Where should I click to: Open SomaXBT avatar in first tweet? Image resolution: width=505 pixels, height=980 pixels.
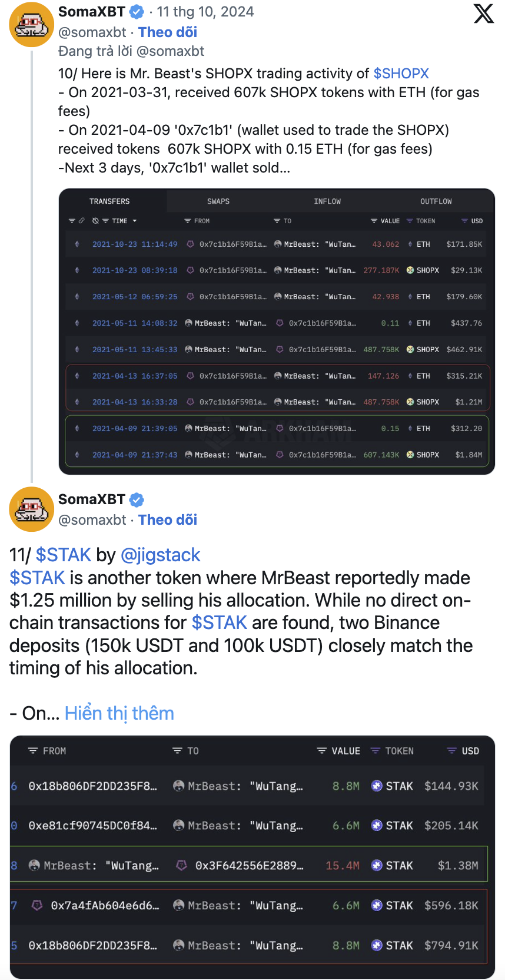32,25
